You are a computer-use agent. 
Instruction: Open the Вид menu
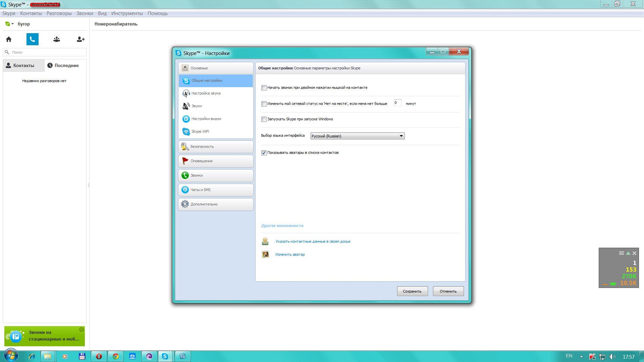[x=102, y=13]
